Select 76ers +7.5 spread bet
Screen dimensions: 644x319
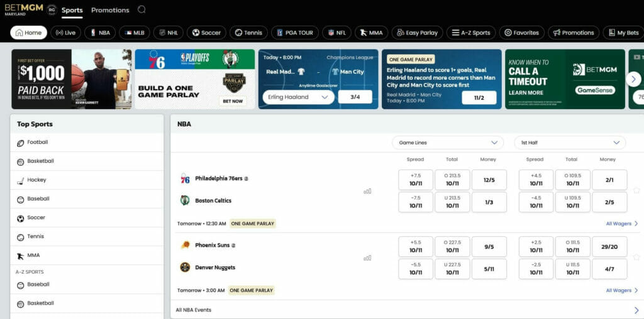416,180
